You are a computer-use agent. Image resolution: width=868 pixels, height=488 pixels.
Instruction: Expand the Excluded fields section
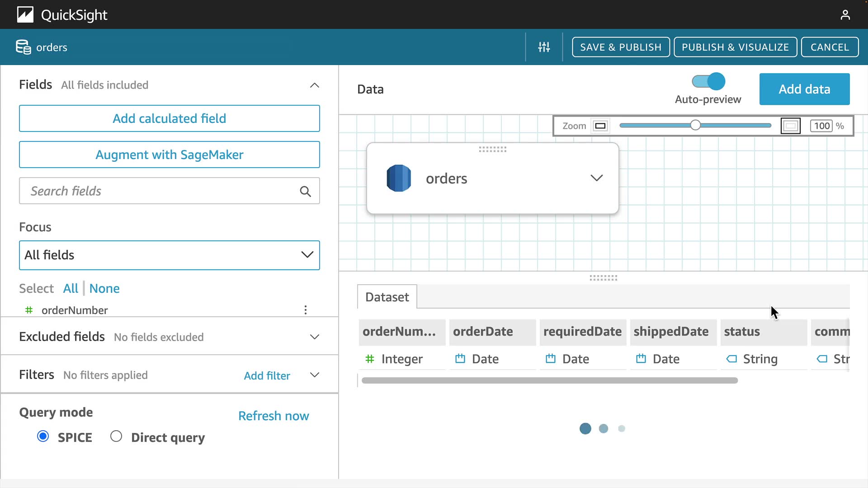[314, 337]
